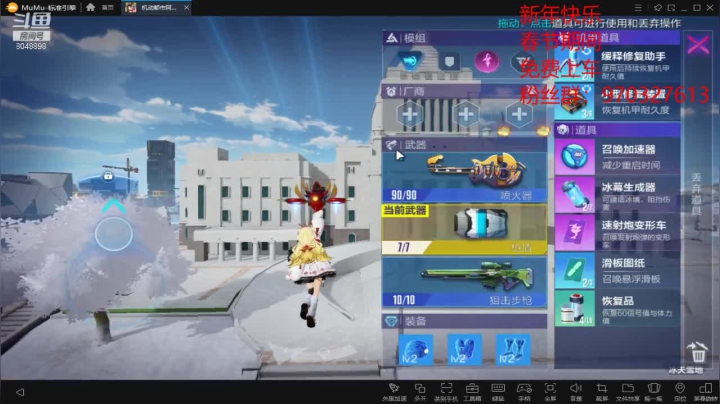Click the 摇一摇 shake device icon
Screen dimensions: 720x404
point(654,392)
